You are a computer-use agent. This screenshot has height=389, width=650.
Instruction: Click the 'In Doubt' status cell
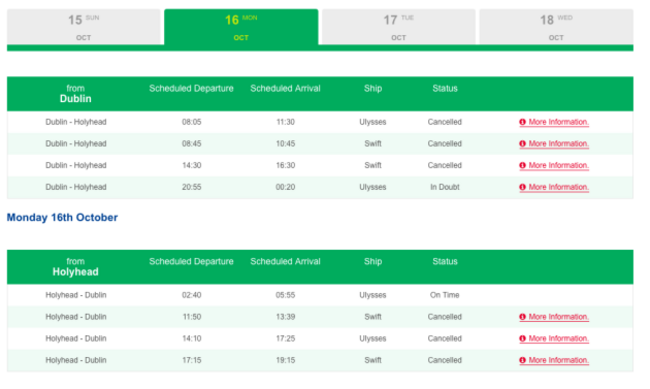(445, 187)
